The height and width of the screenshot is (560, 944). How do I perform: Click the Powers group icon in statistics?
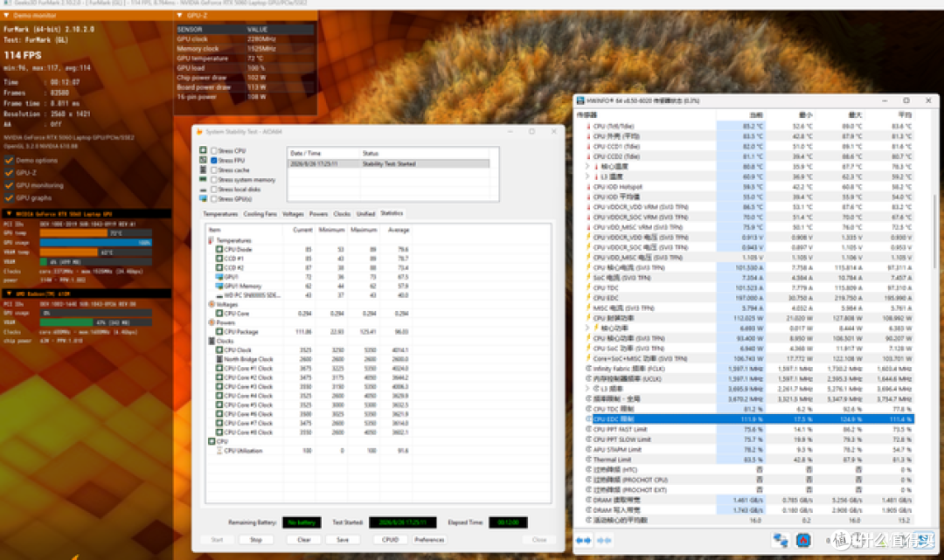point(212,322)
